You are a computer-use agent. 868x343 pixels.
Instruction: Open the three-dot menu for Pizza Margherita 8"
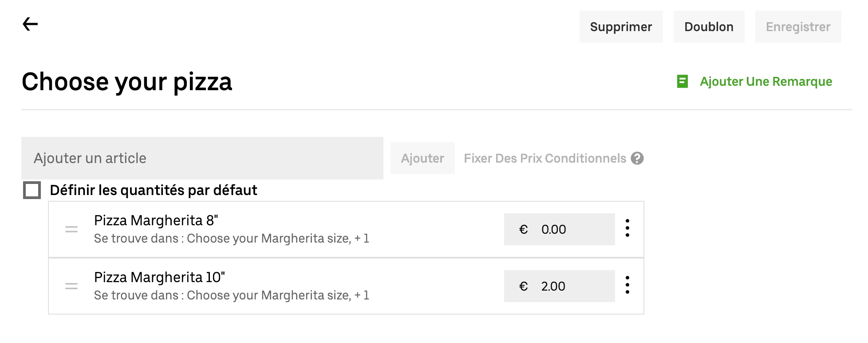[x=627, y=229]
